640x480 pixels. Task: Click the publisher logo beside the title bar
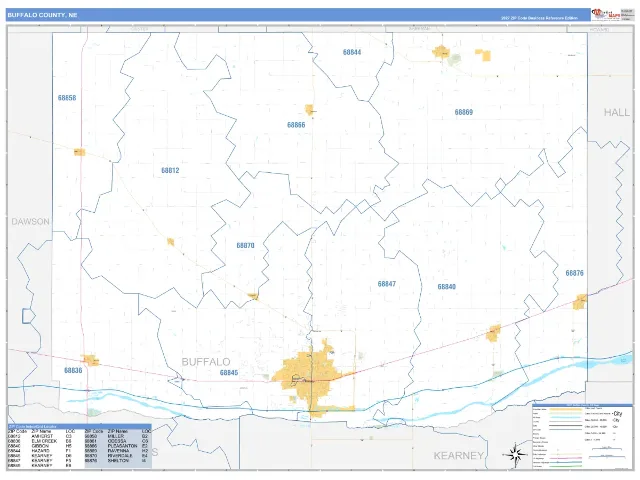(x=606, y=14)
